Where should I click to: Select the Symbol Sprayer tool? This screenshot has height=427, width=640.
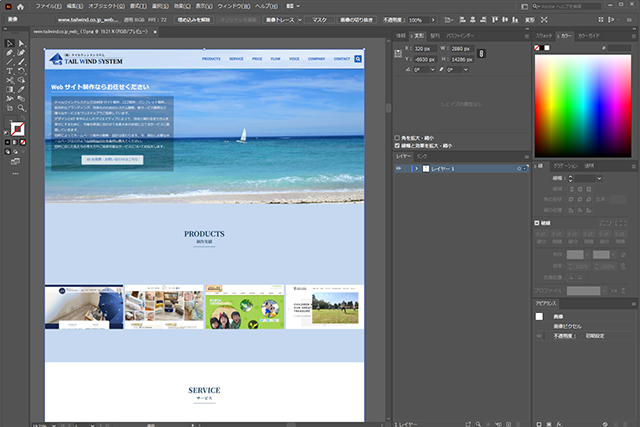(x=9, y=99)
